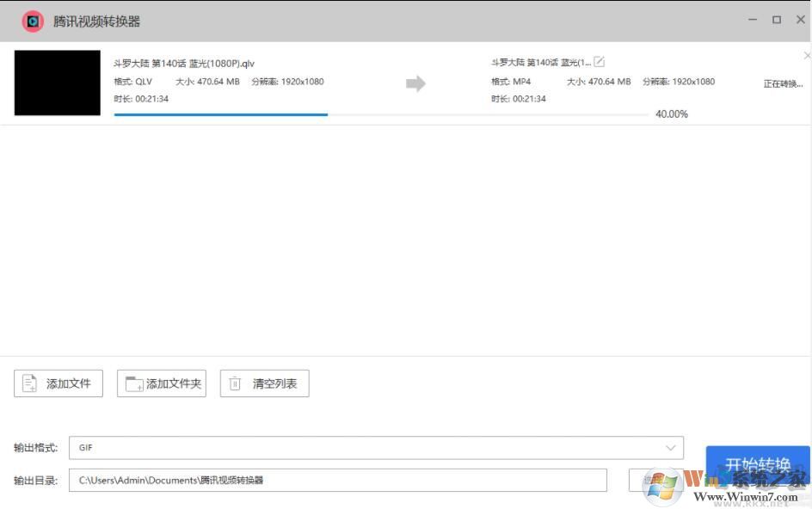Click the 40.00% progress label
The height and width of the screenshot is (509, 812).
coord(672,113)
